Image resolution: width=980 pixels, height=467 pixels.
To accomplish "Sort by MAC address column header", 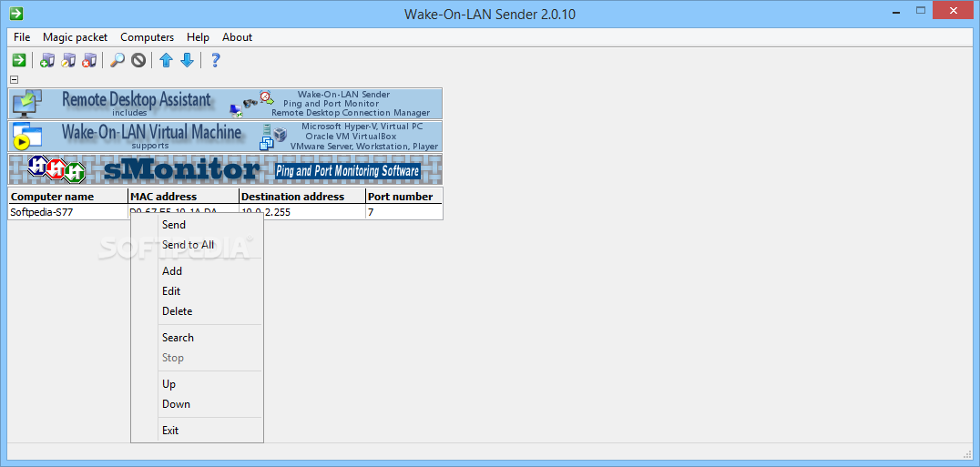I will coord(183,196).
